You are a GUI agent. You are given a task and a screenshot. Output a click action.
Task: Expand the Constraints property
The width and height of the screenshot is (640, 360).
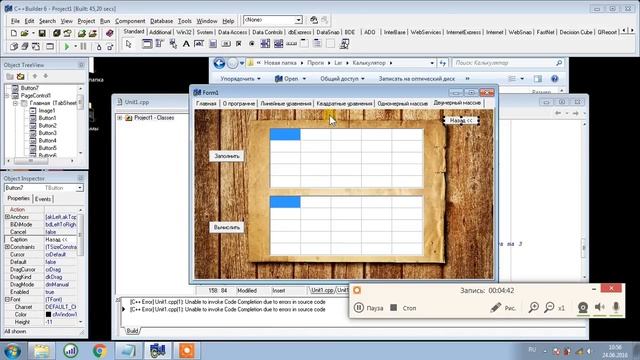click(x=7, y=247)
